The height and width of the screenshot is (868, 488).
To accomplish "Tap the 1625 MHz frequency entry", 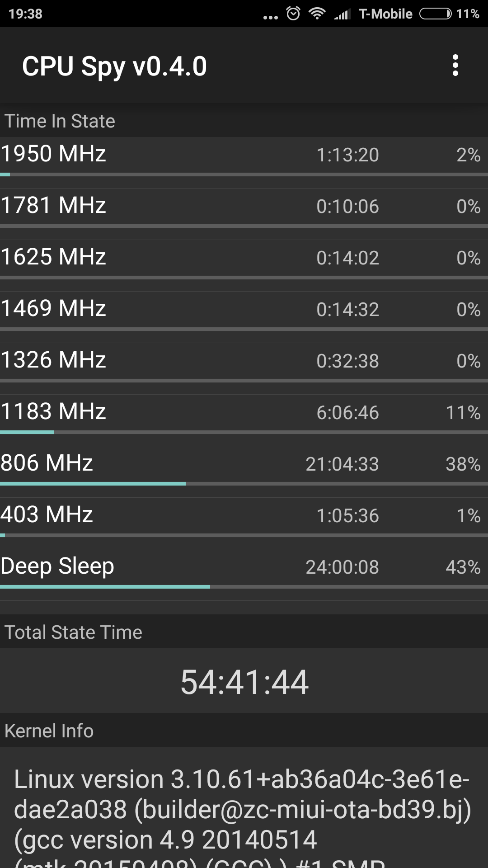I will tap(53, 257).
